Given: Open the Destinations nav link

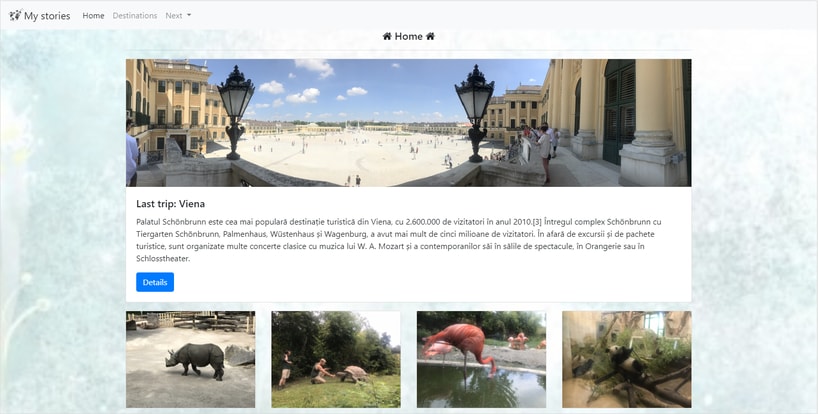Looking at the screenshot, I should pyautogui.click(x=135, y=16).
